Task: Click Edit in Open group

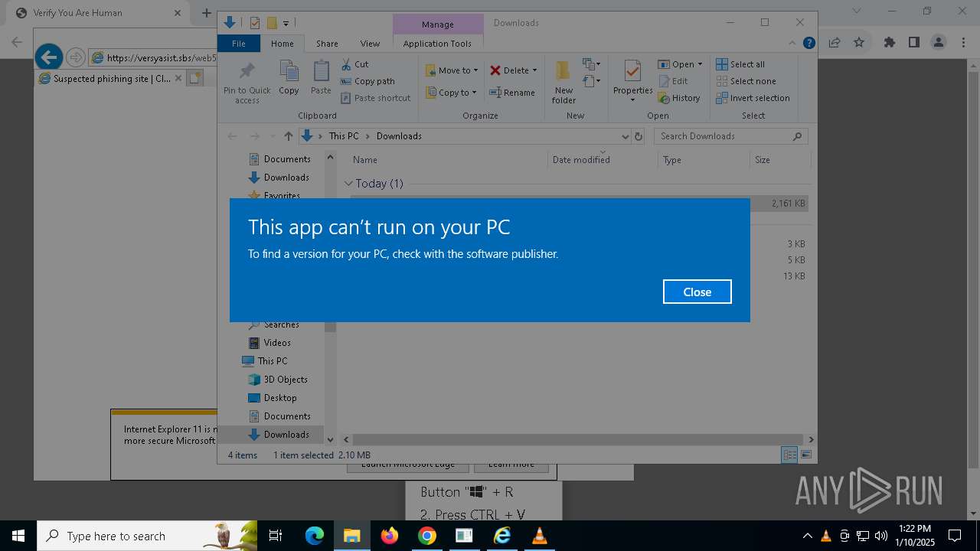Action: [x=672, y=81]
